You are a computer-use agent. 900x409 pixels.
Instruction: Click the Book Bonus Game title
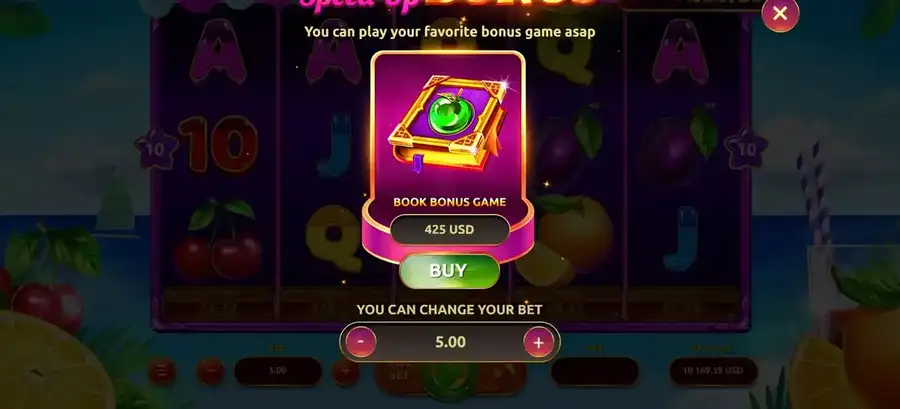[x=449, y=202]
